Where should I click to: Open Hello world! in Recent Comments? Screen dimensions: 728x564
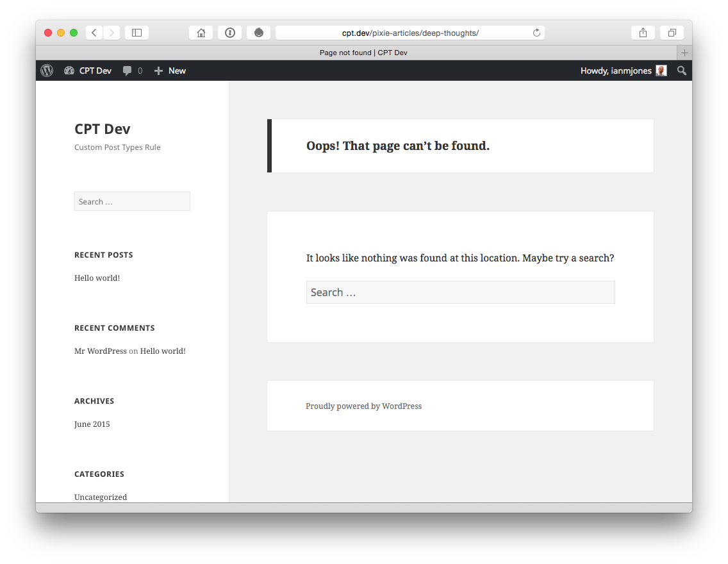(163, 351)
